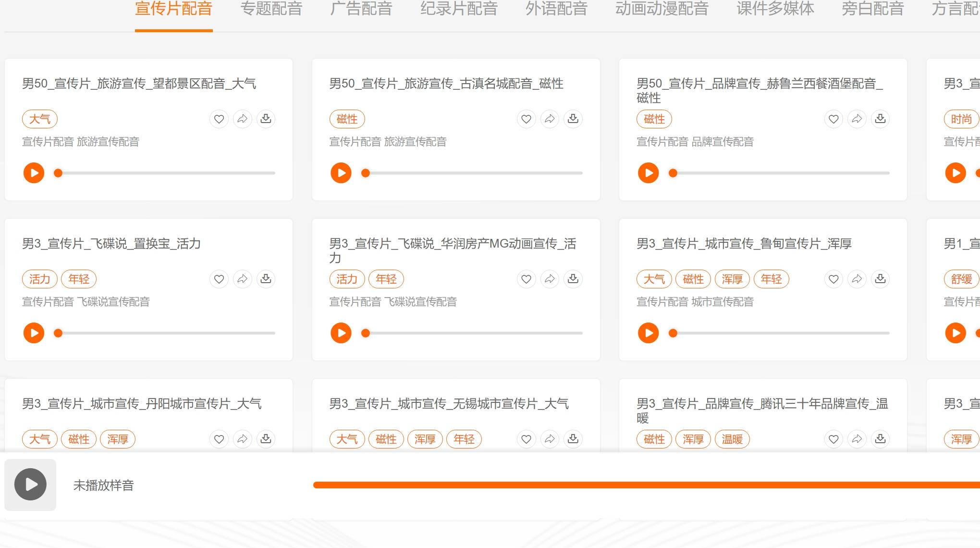Like the 赫鲁兰西餐酒堡配音 card

click(x=834, y=119)
